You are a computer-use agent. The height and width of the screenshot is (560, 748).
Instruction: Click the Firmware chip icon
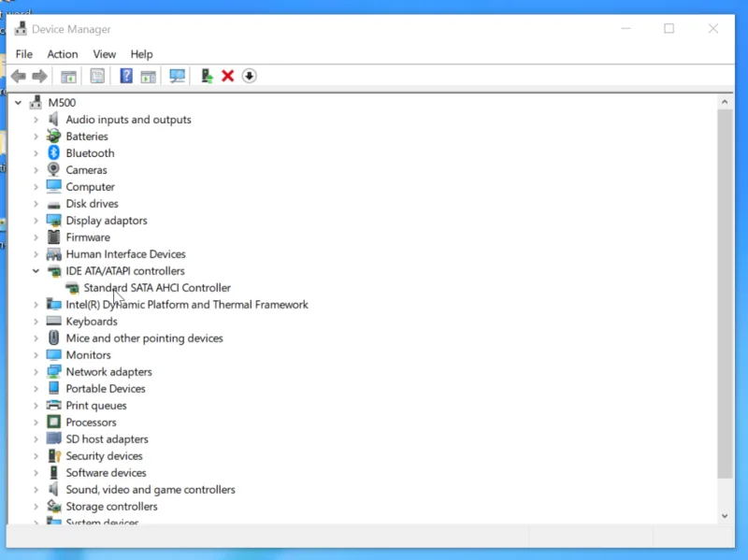[53, 237]
